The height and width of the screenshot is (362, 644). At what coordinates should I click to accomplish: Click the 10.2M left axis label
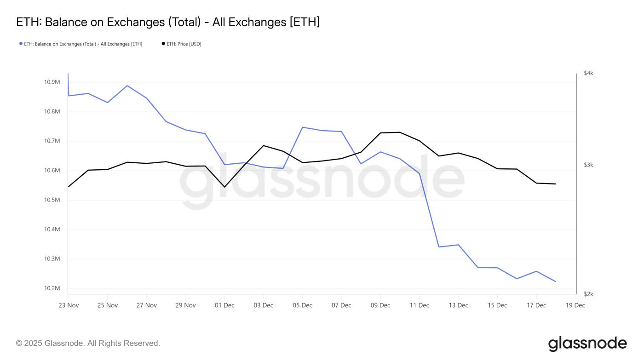52,288
